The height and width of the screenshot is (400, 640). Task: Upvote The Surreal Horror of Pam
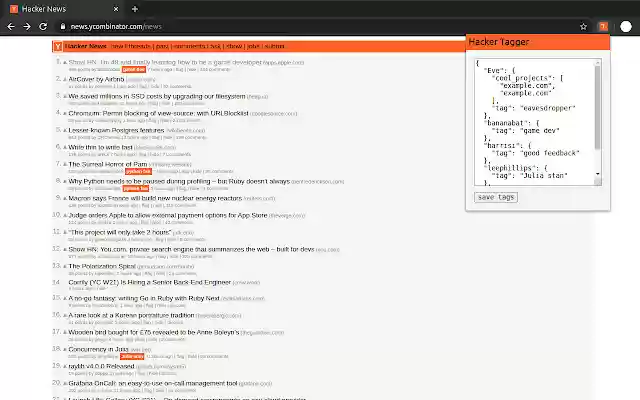(65, 164)
